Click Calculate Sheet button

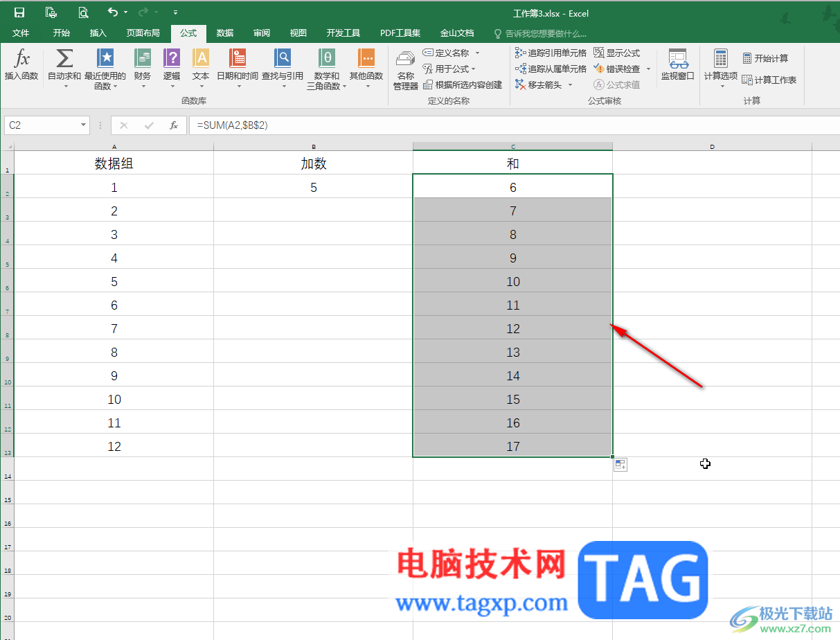tap(769, 80)
